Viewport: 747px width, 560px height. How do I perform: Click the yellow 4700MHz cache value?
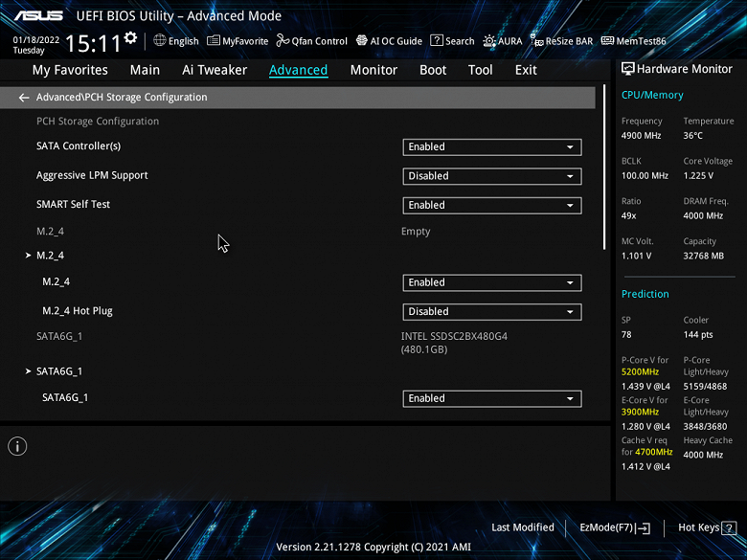click(653, 452)
